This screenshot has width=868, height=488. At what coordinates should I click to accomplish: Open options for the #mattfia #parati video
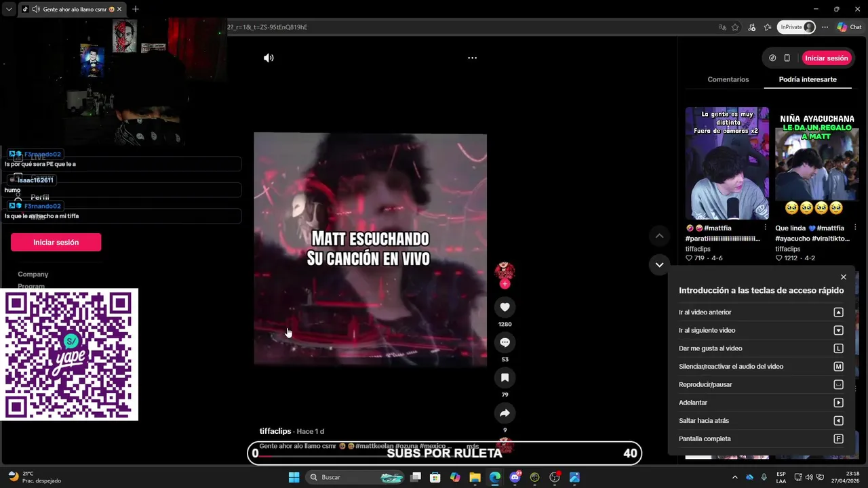tap(766, 228)
